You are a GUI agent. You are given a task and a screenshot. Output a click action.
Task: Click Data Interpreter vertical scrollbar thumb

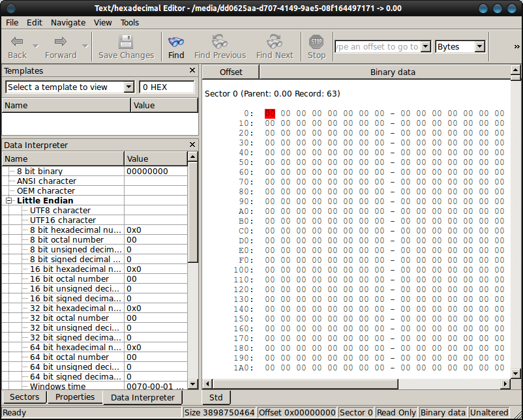pos(193,212)
